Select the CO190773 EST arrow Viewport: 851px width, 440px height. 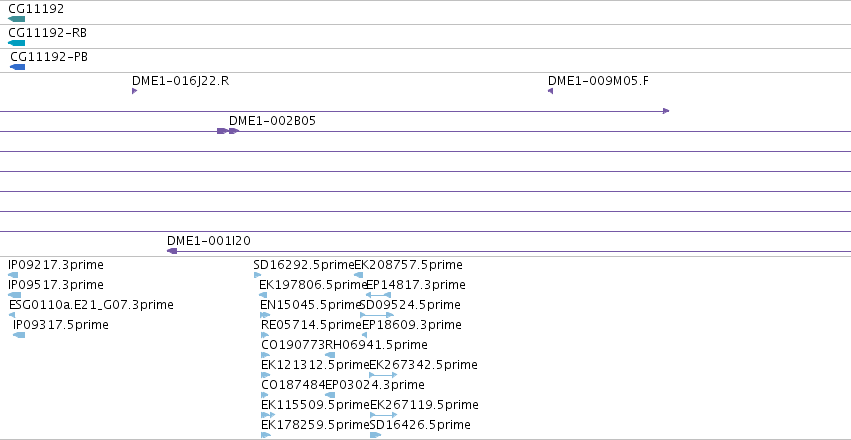click(x=265, y=355)
